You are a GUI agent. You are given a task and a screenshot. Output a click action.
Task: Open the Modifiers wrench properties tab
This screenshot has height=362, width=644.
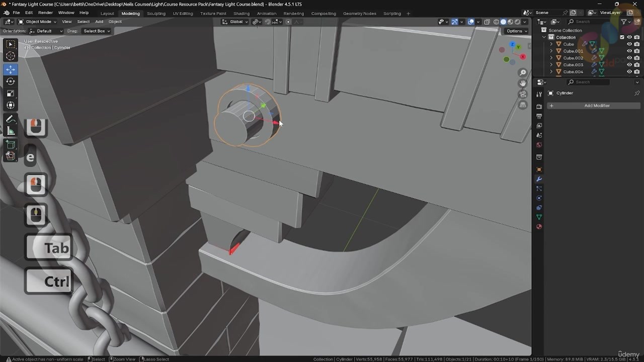point(539,179)
